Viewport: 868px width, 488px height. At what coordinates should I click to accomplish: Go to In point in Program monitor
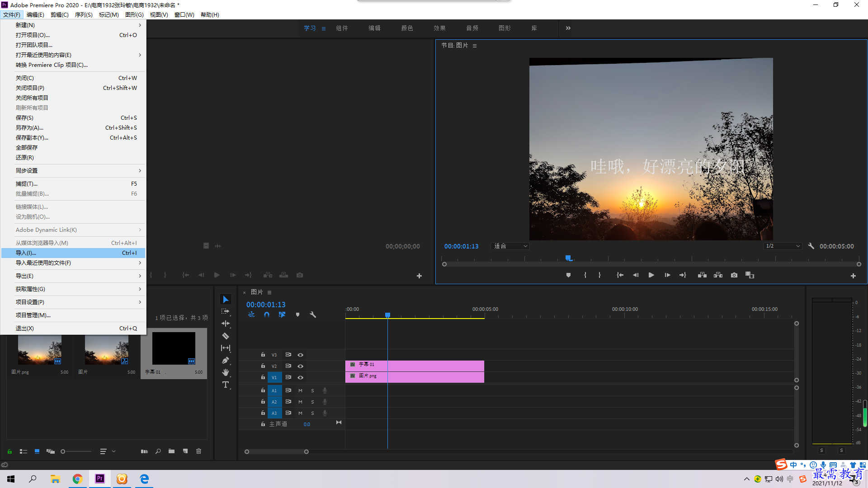coord(620,275)
